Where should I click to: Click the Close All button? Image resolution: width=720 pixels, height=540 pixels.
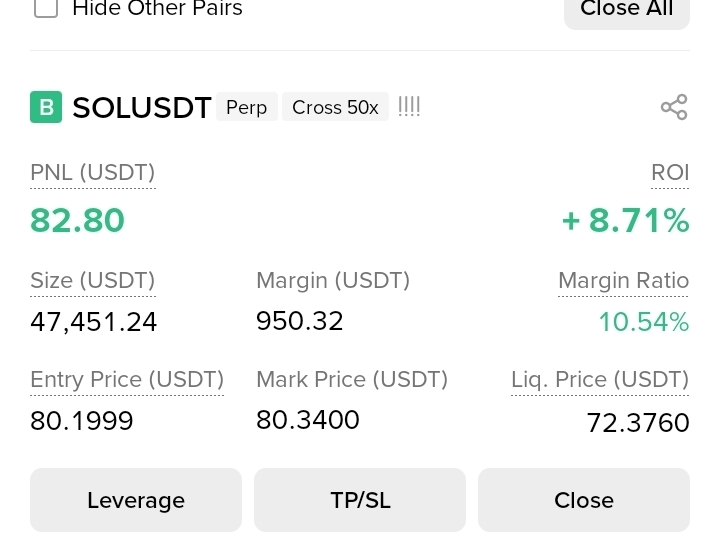pyautogui.click(x=627, y=11)
